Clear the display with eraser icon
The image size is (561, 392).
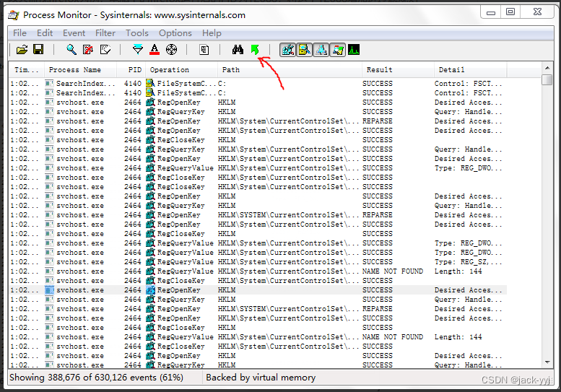click(105, 50)
